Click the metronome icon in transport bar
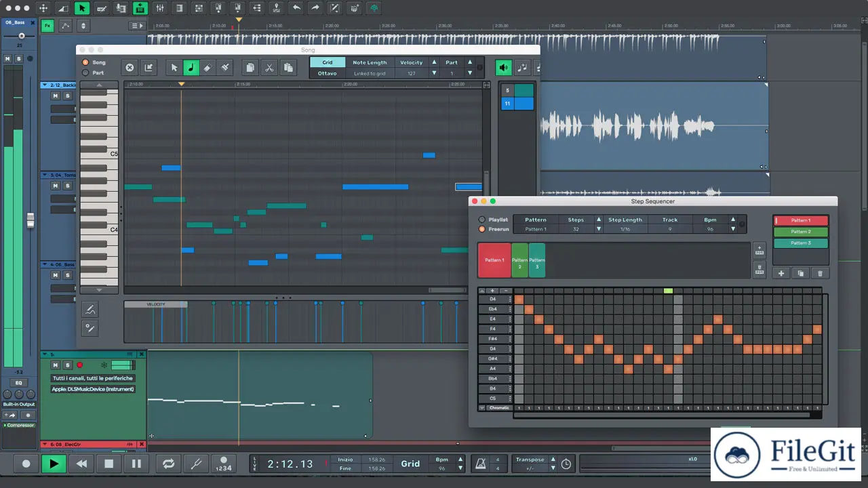The height and width of the screenshot is (488, 868). click(x=481, y=464)
